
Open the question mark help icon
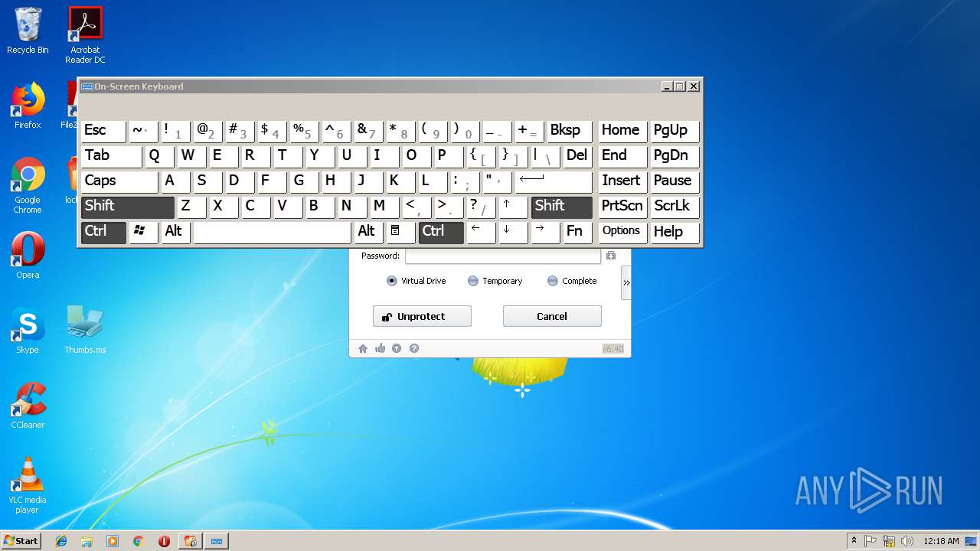tap(414, 348)
